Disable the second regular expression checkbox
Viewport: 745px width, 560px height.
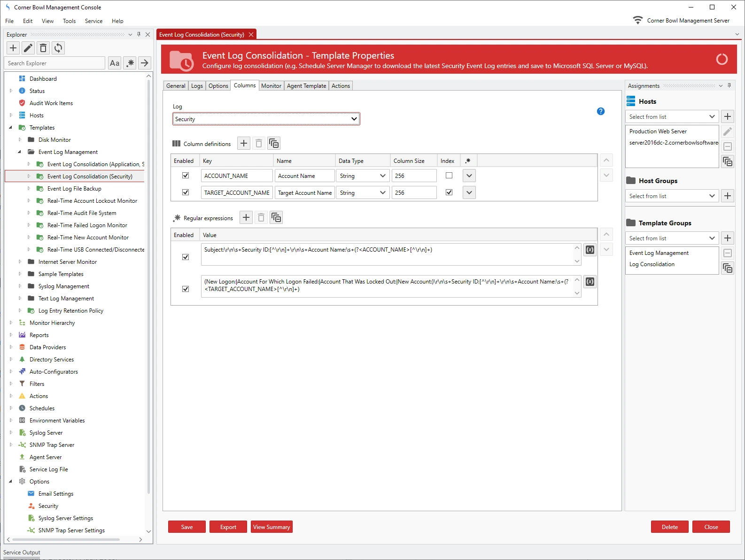tap(186, 289)
